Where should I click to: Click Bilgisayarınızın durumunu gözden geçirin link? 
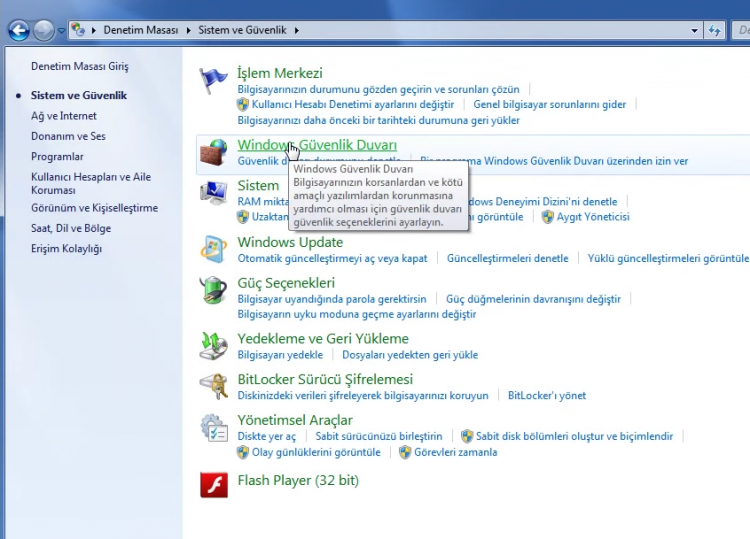click(x=378, y=89)
